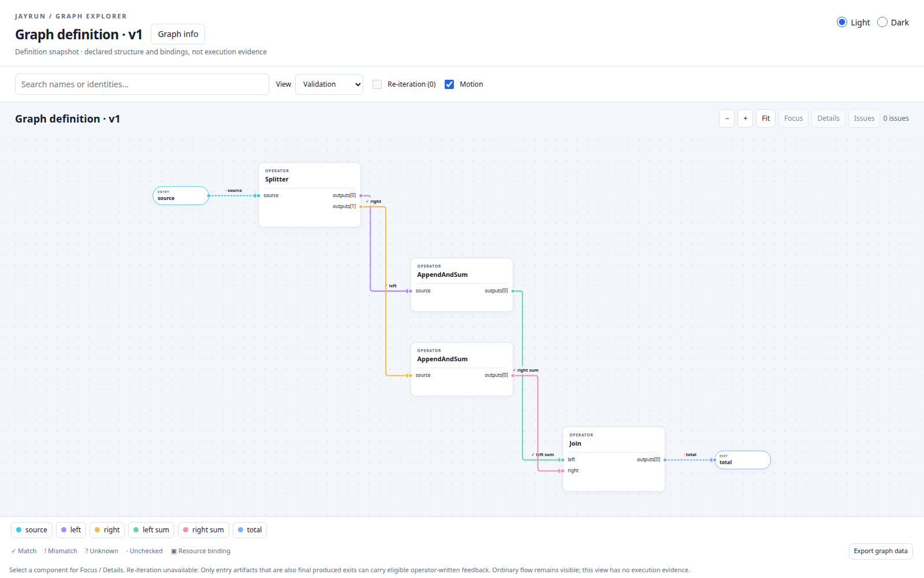Click the total exit node
924x578 pixels.
(x=743, y=460)
